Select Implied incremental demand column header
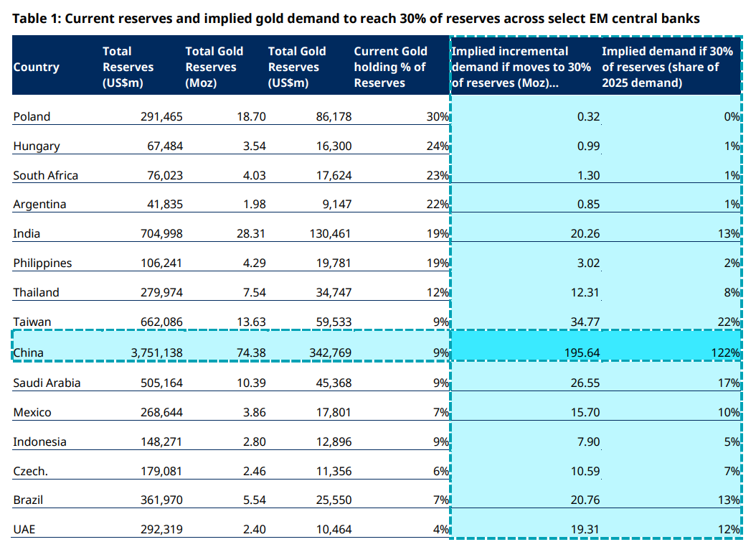Screen dimensions: 756x547 tap(521, 67)
